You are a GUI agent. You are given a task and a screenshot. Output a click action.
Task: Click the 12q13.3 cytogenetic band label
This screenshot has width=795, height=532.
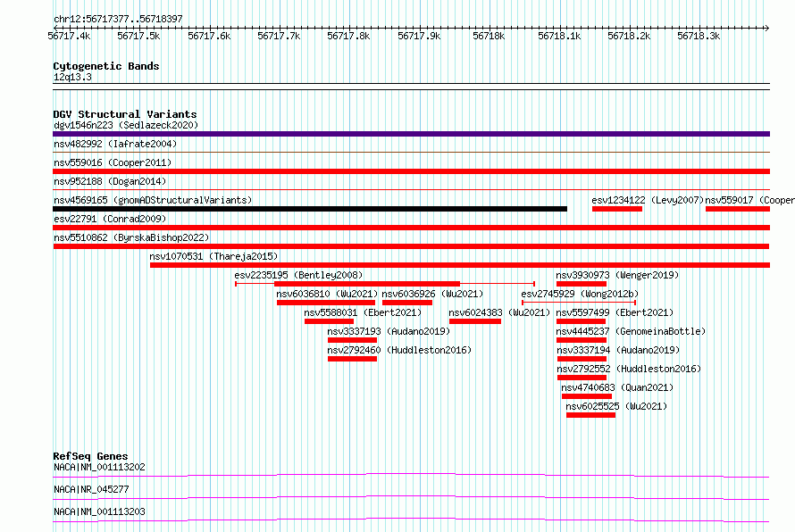tap(72, 77)
